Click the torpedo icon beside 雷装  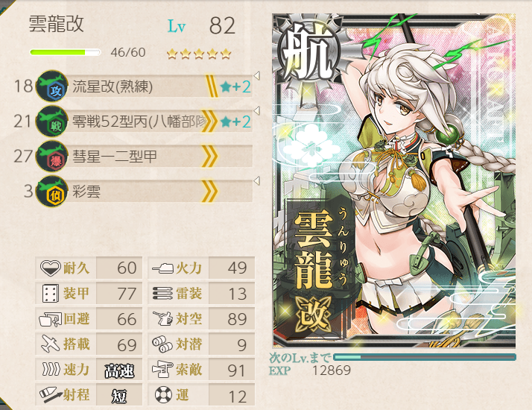click(x=163, y=293)
